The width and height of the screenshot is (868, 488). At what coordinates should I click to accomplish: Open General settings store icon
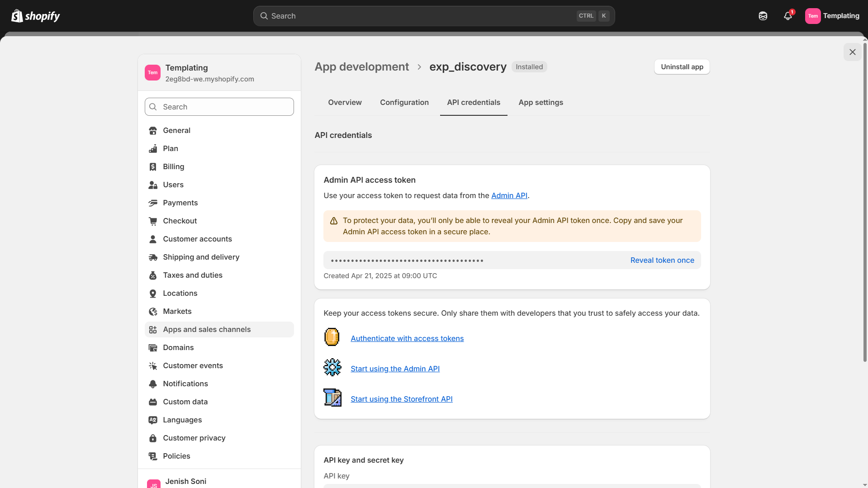[153, 131]
